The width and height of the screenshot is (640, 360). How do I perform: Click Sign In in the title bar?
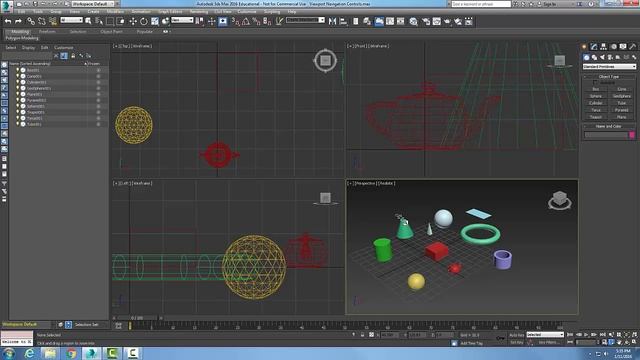[549, 4]
